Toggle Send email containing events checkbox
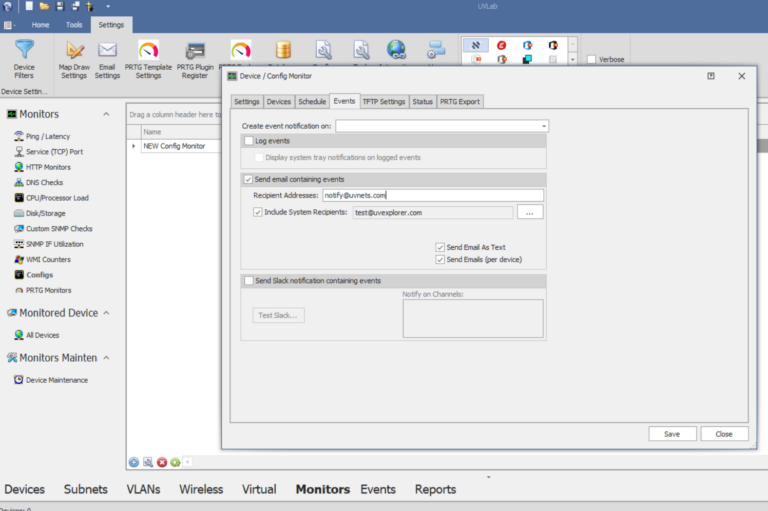768x511 pixels. coord(248,179)
